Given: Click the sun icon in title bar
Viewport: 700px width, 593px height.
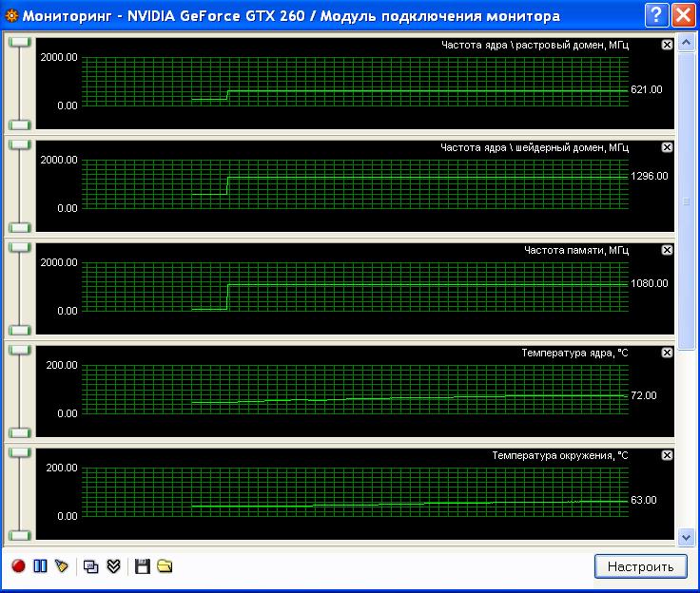Looking at the screenshot, I should coord(11,16).
